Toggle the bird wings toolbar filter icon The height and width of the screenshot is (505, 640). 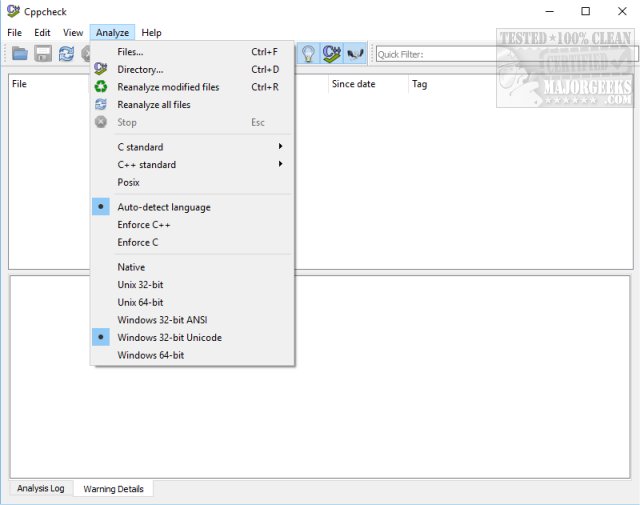(355, 53)
